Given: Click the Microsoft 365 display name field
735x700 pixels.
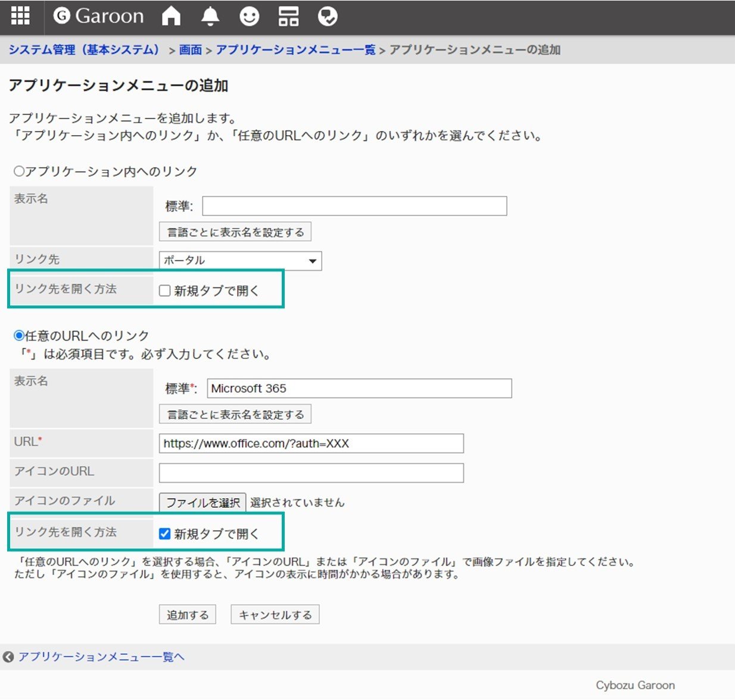Looking at the screenshot, I should 359,388.
